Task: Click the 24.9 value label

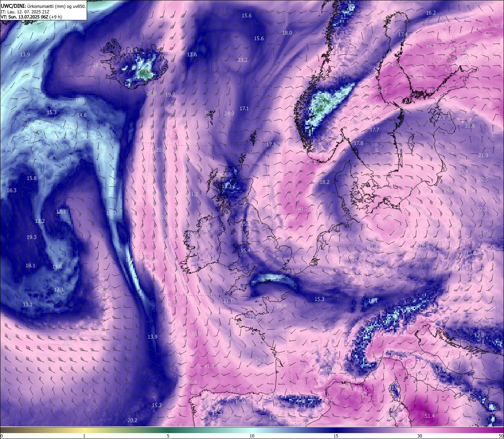Action: coord(229,114)
